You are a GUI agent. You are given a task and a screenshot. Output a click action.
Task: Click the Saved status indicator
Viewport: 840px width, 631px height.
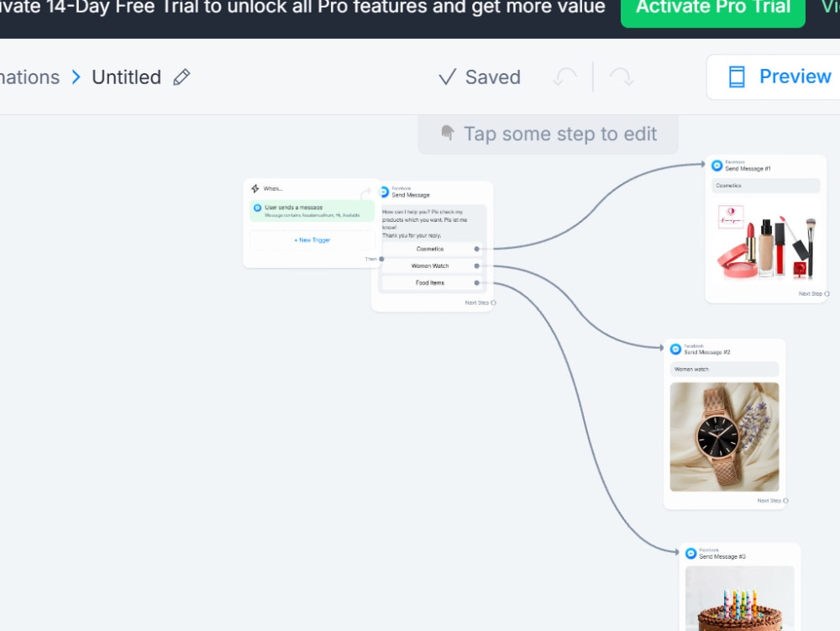point(480,77)
